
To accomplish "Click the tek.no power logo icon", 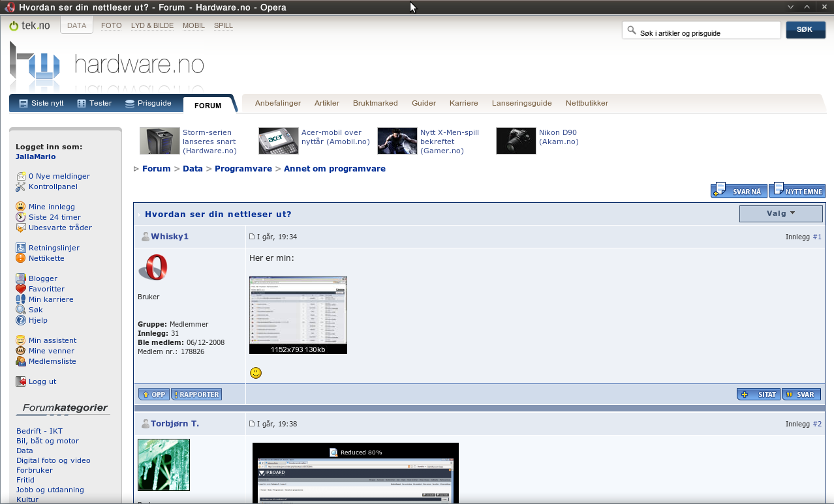I will (x=14, y=25).
